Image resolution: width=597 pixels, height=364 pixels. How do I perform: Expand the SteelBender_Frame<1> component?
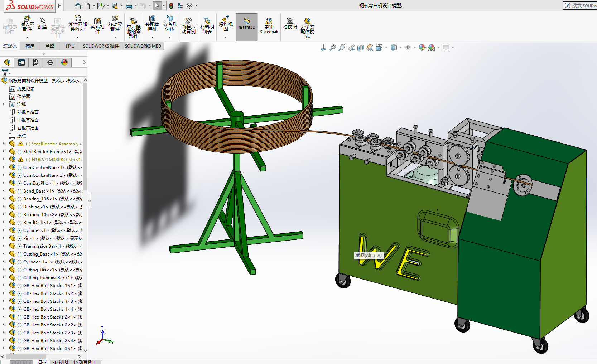tap(4, 151)
